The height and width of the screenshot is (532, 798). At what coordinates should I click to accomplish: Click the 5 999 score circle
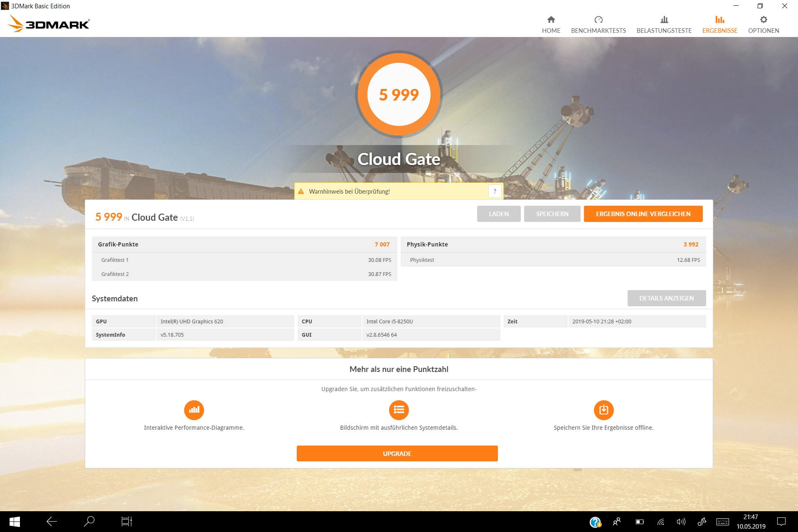399,95
